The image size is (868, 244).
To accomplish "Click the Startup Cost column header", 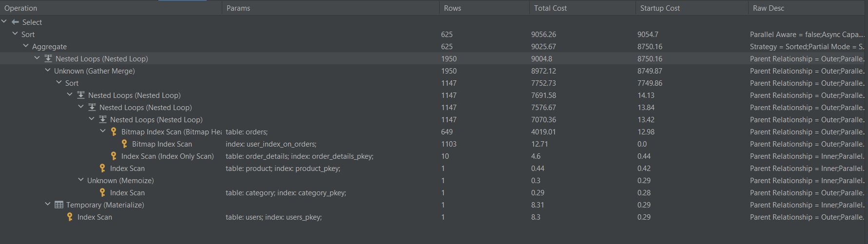I will 660,8.
